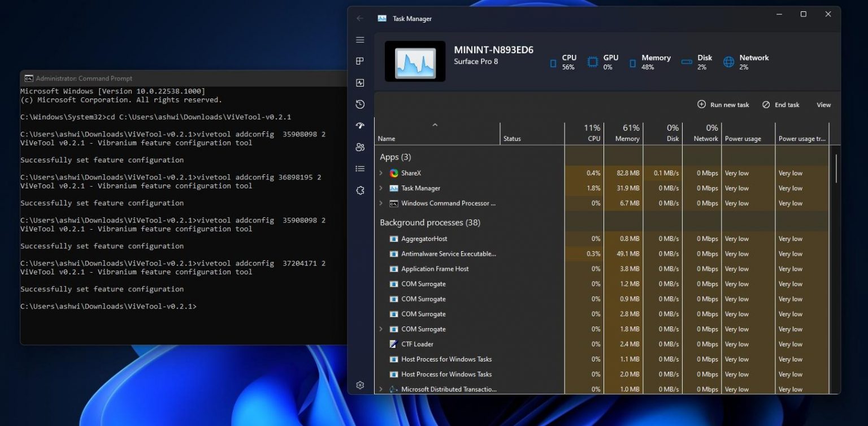This screenshot has height=426, width=868.
Task: Select the Performance sidebar icon
Action: coord(360,82)
